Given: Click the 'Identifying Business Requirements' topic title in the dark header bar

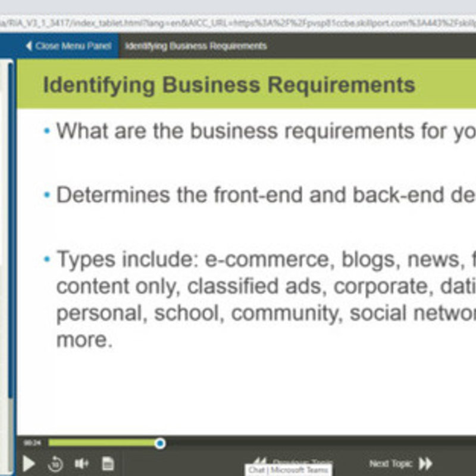Looking at the screenshot, I should click(196, 46).
